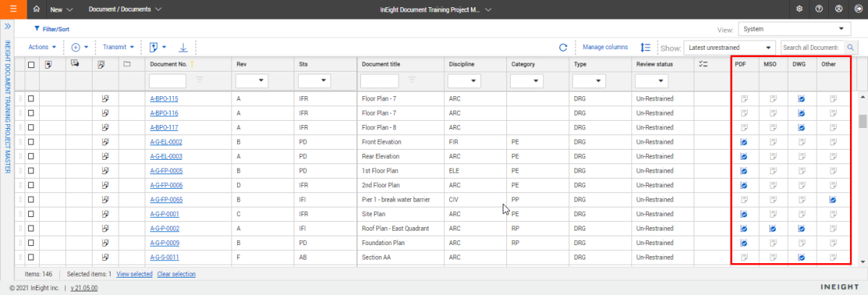This screenshot has width=868, height=295.
Task: Open the View System dropdown
Action: coord(795,29)
